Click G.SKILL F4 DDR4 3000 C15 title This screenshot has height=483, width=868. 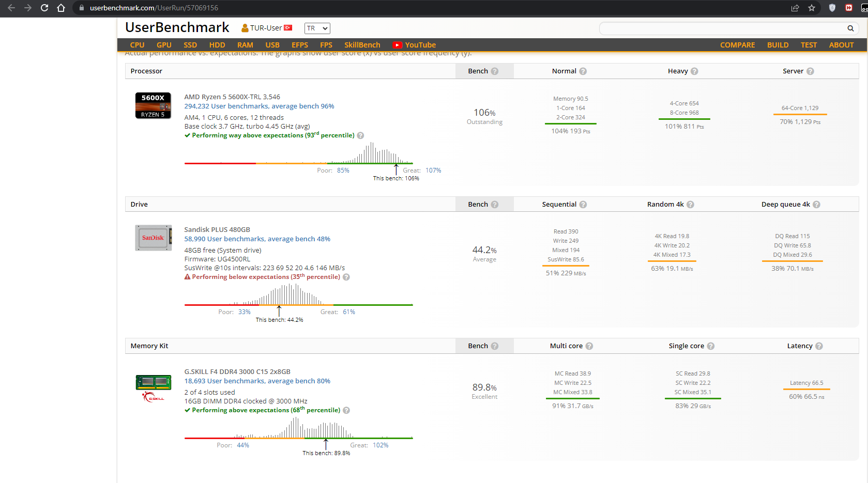click(237, 372)
